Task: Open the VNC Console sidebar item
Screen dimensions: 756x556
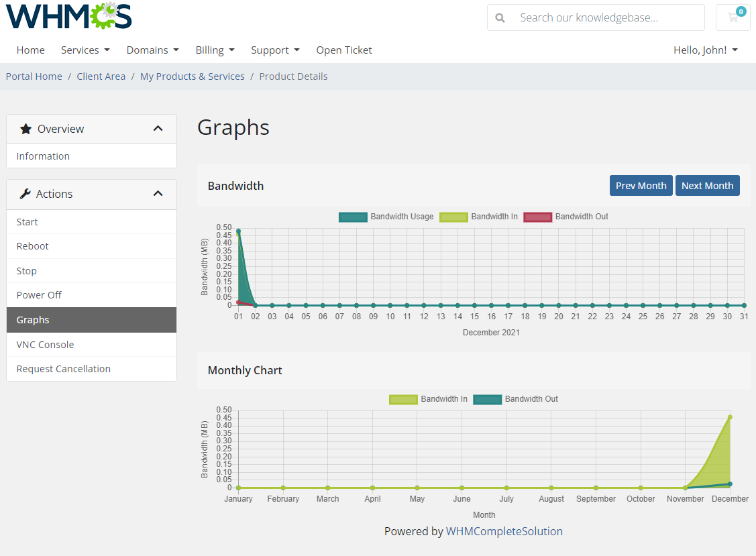Action: click(x=92, y=345)
